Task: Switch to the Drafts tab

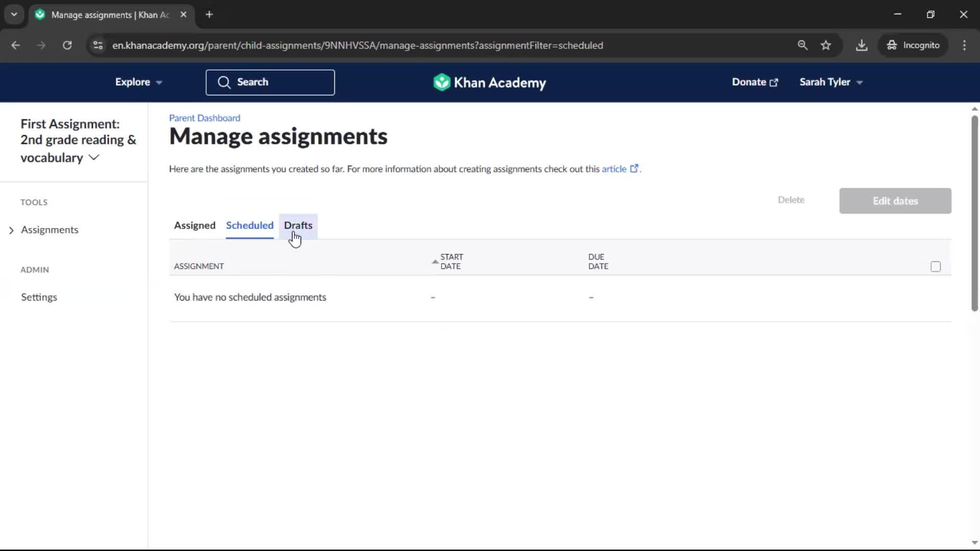Action: 298,226
